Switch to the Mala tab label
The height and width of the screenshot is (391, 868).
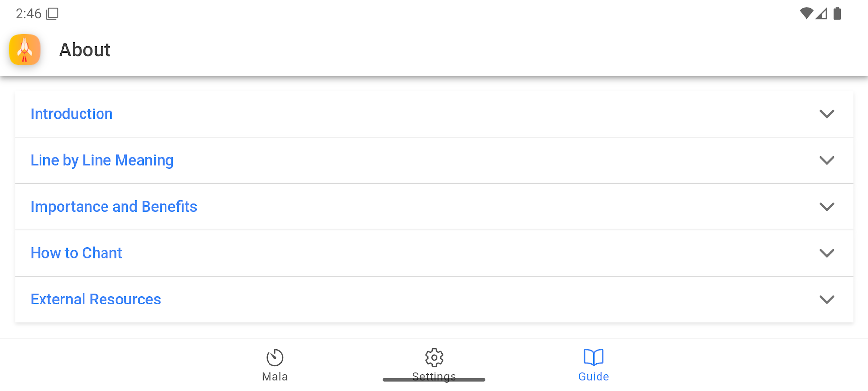tap(275, 377)
